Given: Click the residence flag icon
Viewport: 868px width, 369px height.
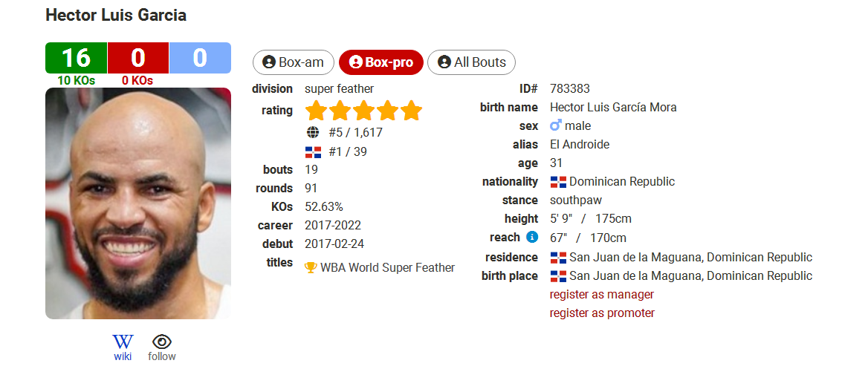Looking at the screenshot, I should 558,257.
